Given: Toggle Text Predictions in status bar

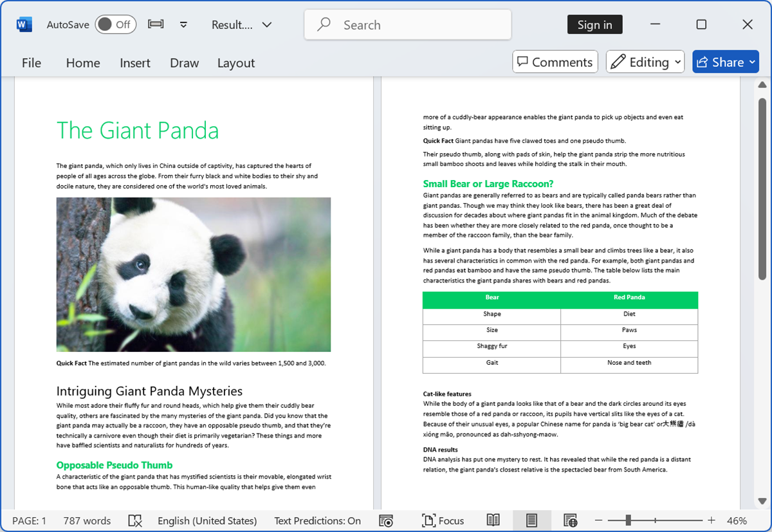Looking at the screenshot, I should click(x=317, y=520).
